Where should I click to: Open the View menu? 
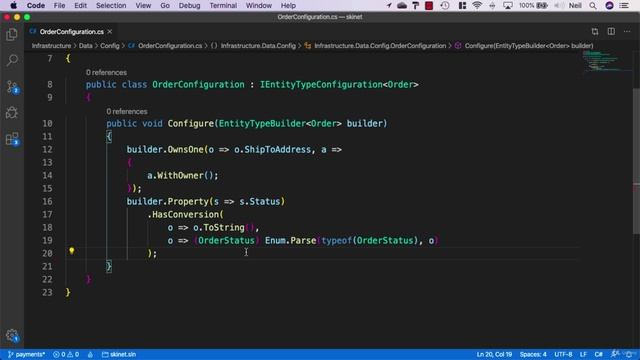[143, 5]
